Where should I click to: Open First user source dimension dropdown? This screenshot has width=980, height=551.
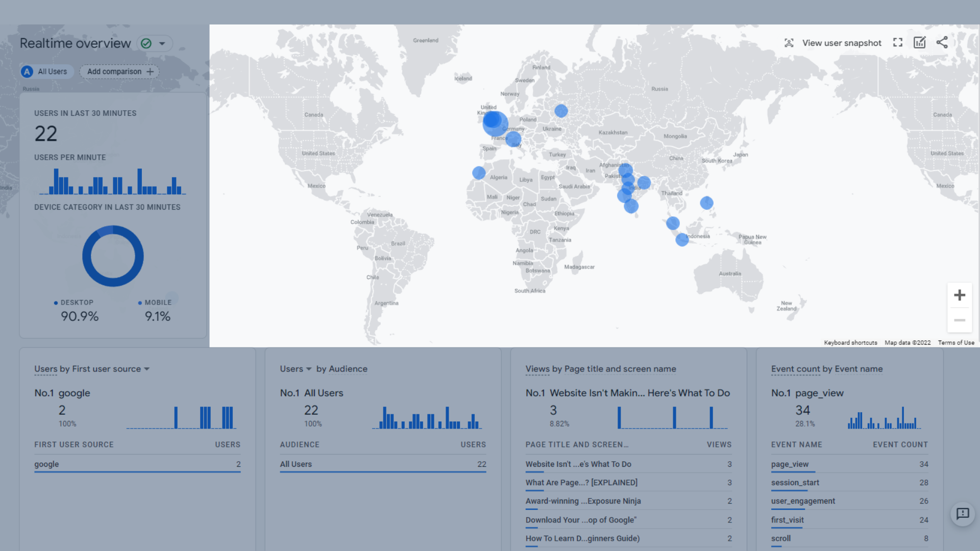click(x=147, y=369)
